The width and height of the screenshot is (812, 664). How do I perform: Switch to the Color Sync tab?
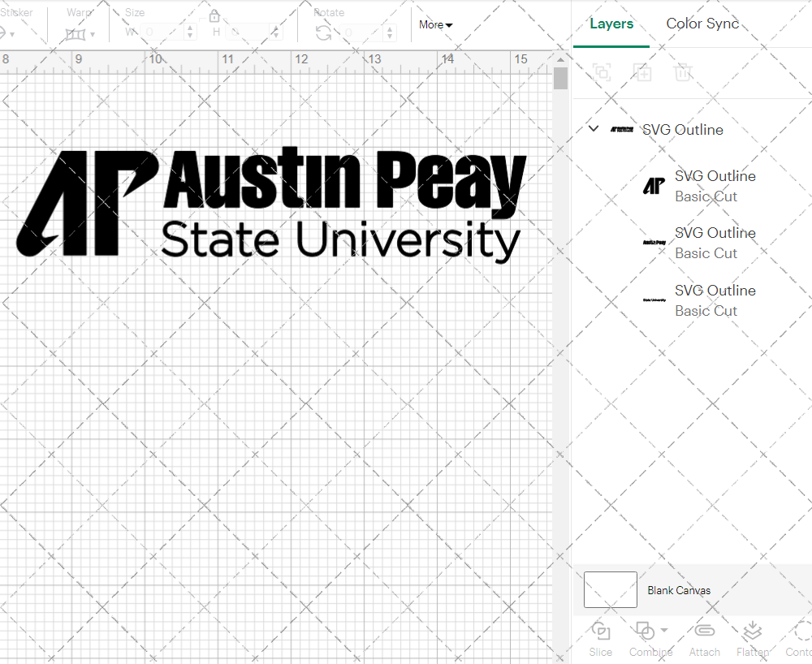702,24
